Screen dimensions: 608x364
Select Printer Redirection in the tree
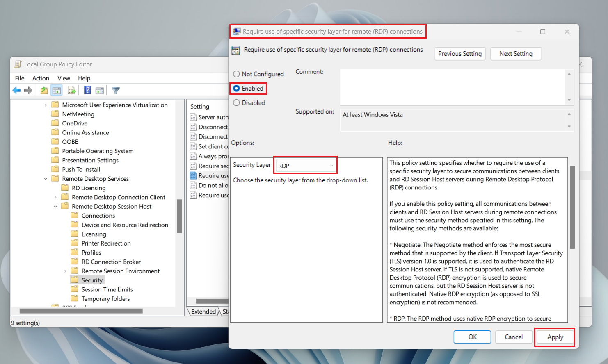(x=106, y=243)
